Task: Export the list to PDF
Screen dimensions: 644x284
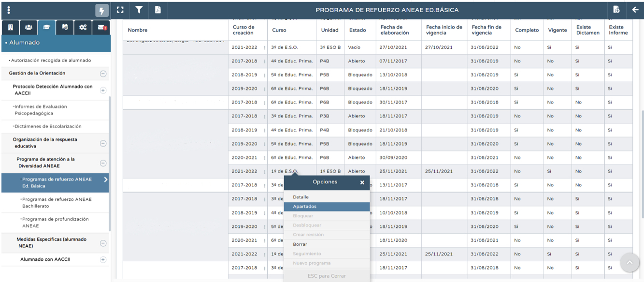Action: [157, 10]
